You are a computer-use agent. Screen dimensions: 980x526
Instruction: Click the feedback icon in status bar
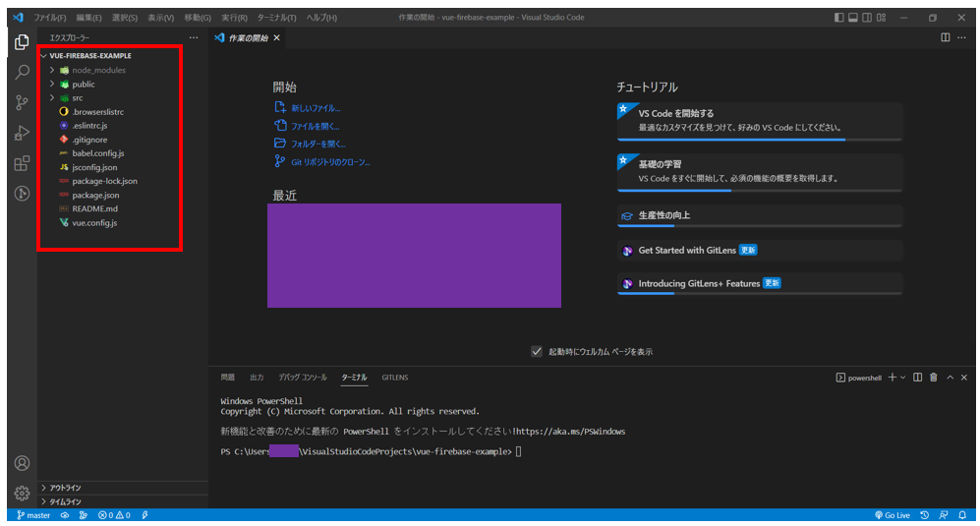tap(944, 515)
